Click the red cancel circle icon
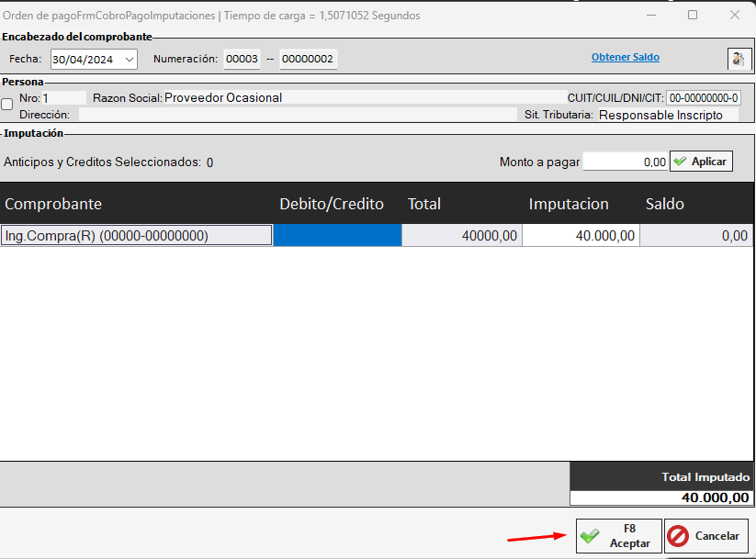This screenshot has width=756, height=559. [x=678, y=536]
